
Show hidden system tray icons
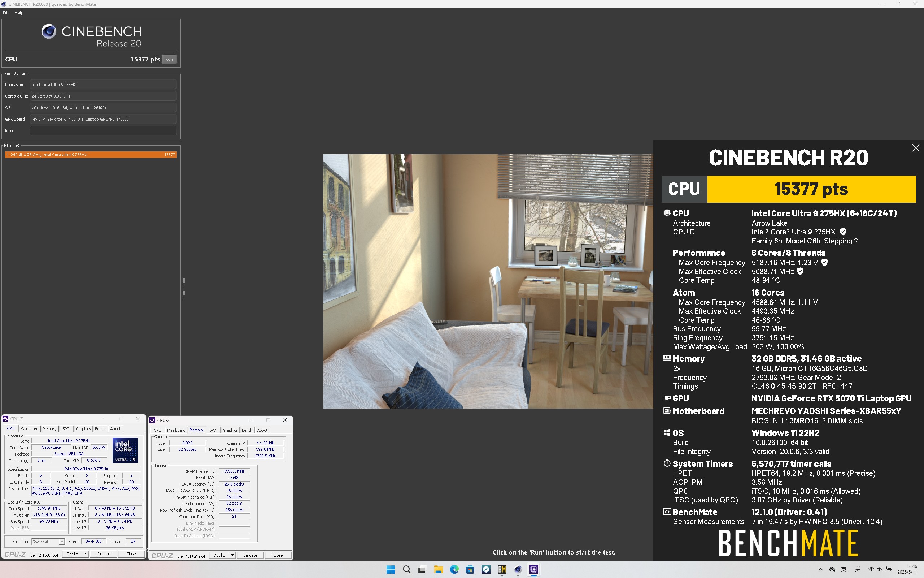tap(820, 570)
